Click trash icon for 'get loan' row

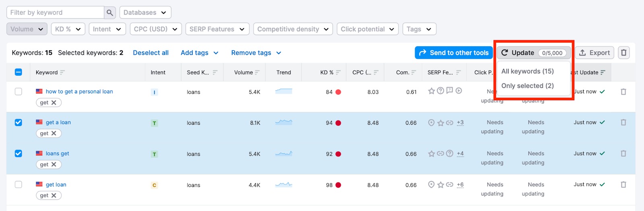click(x=623, y=184)
